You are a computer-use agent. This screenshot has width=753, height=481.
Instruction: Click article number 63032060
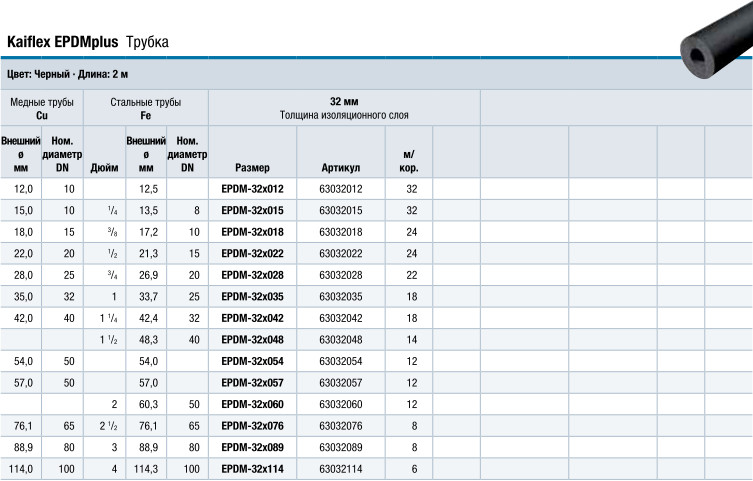[x=340, y=405]
